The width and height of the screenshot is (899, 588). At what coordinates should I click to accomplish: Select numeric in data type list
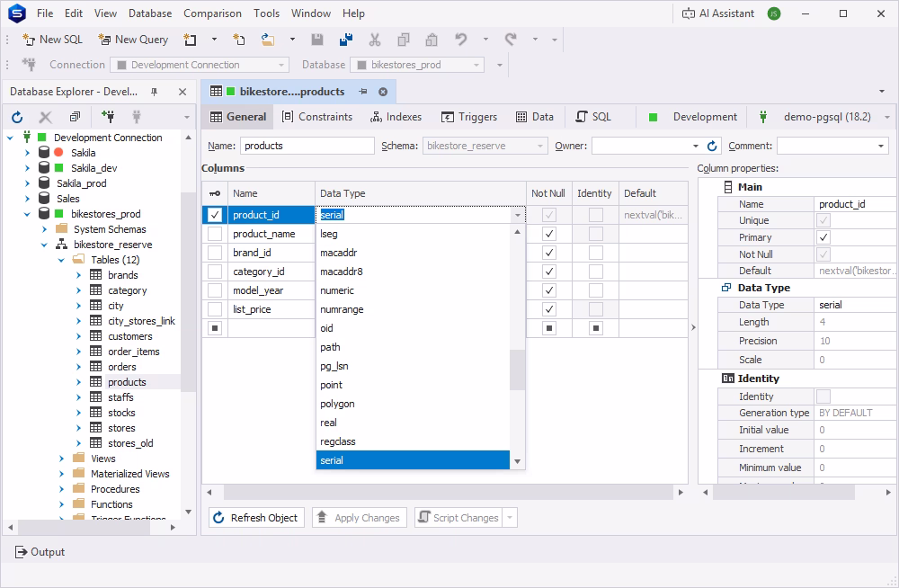(413, 290)
